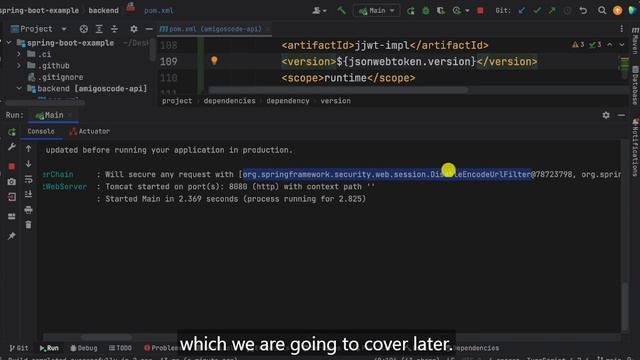Open the user account dropdown
Viewport: 640px width, 360px height.
coord(319,11)
